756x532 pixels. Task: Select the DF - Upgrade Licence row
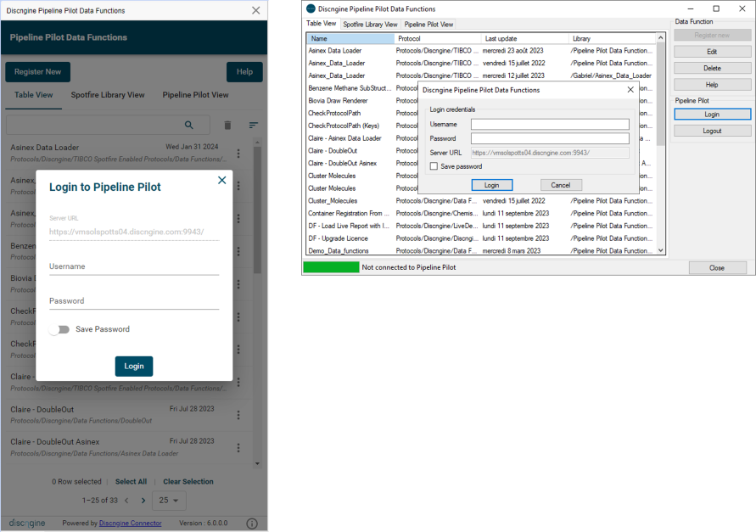click(x=481, y=238)
